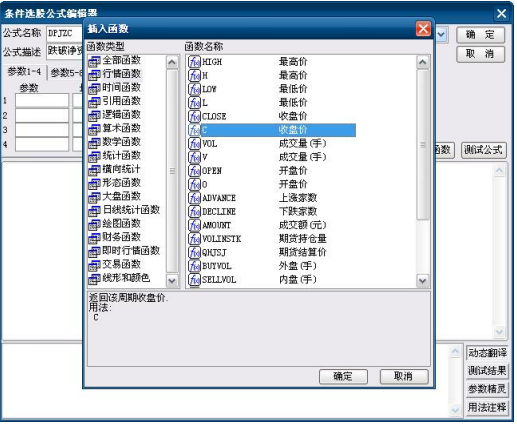
Task: Click the function icon beside SELLVOL
Action: click(x=194, y=280)
